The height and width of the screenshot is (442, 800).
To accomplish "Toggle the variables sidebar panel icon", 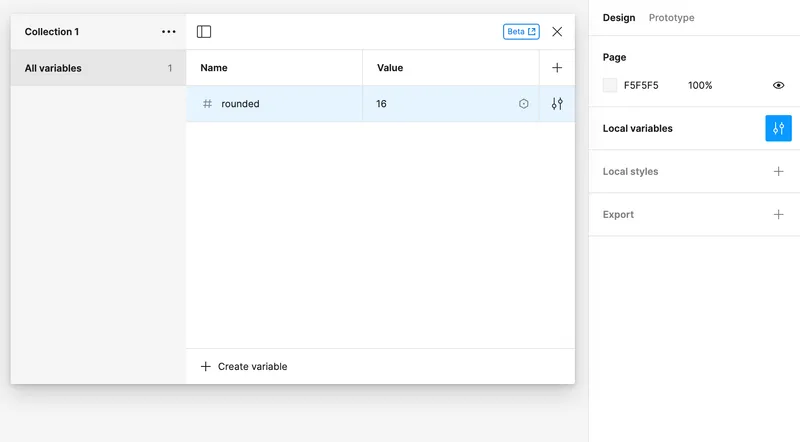I will (x=204, y=32).
